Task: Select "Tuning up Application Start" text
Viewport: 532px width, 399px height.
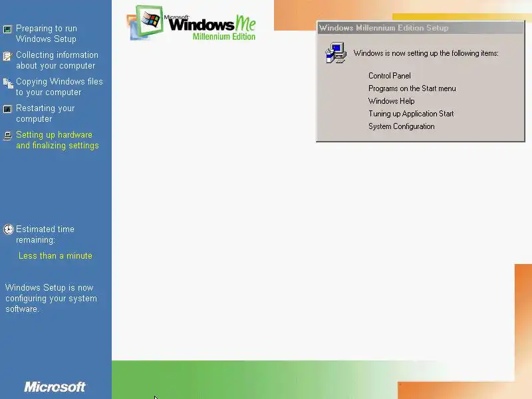Action: pos(411,114)
